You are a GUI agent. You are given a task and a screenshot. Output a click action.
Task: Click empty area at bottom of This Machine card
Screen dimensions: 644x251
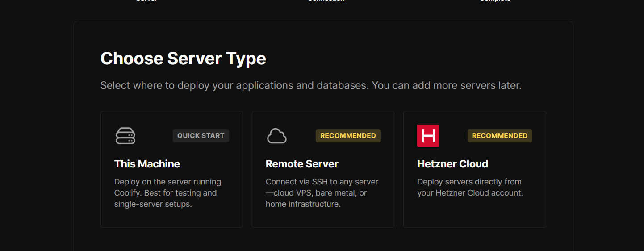pyautogui.click(x=171, y=219)
